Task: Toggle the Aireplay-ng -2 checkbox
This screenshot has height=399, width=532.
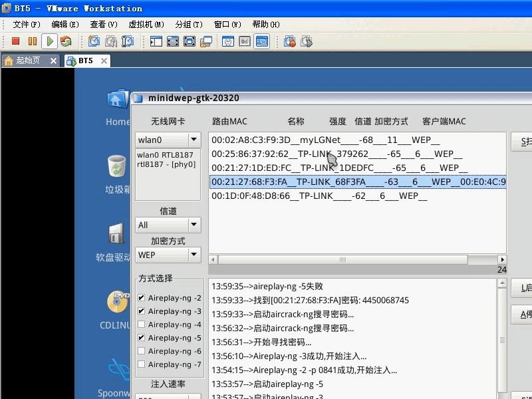Action: pos(142,298)
